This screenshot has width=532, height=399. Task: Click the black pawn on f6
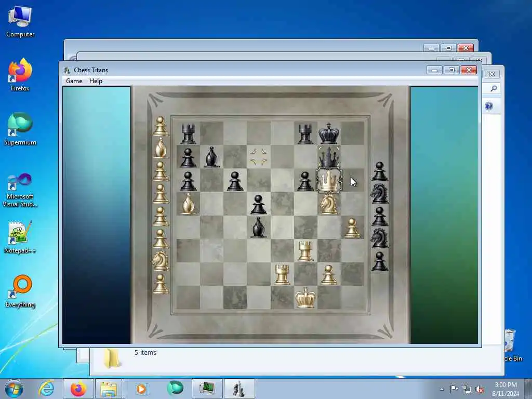(x=305, y=181)
